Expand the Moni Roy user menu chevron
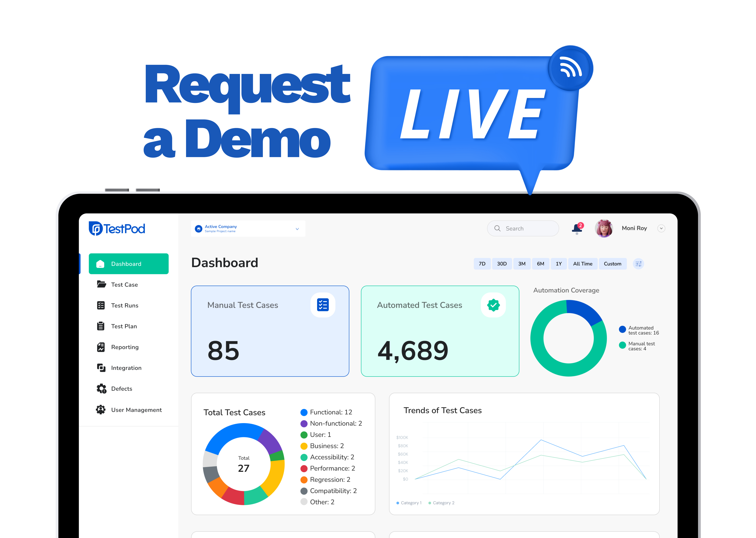The width and height of the screenshot is (756, 538). pos(661,228)
